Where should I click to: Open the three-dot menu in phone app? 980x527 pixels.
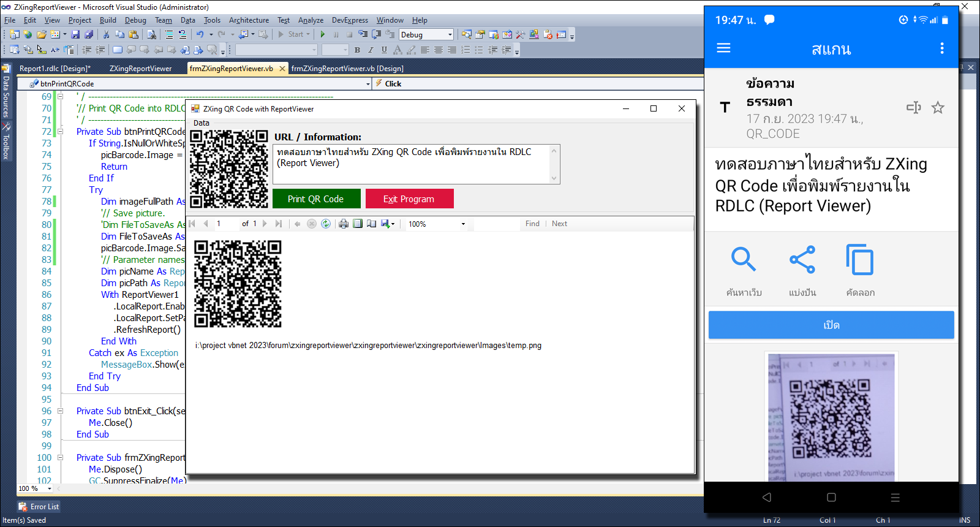point(942,48)
